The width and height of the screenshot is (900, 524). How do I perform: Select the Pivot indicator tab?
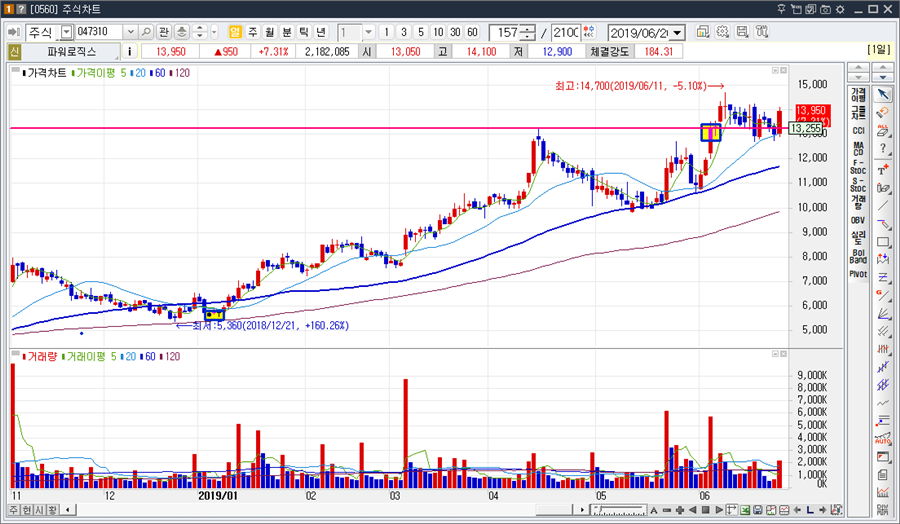(x=858, y=274)
